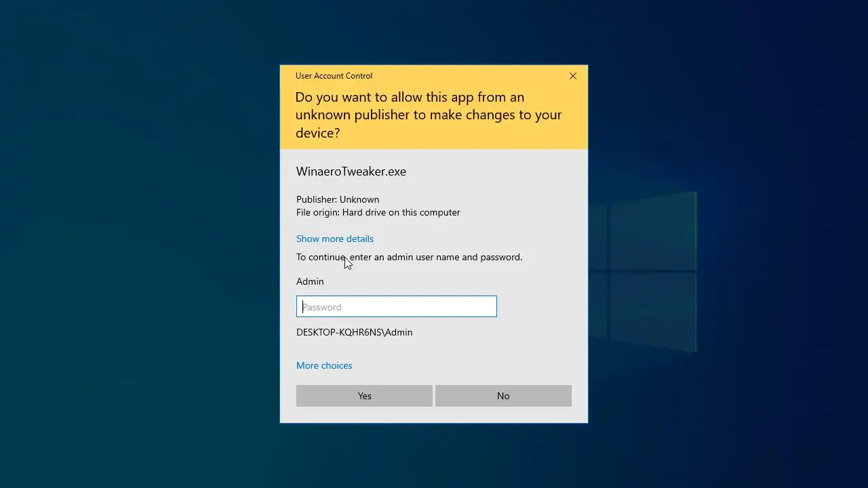Click the 'Do you want to allow' heading
Viewport: 868px width, 488px height.
(429, 115)
